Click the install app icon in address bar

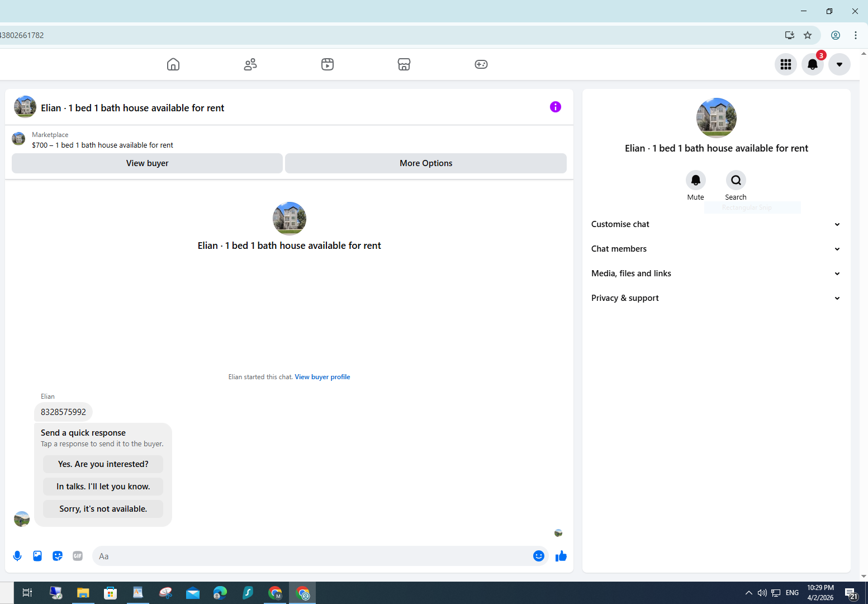pos(790,35)
